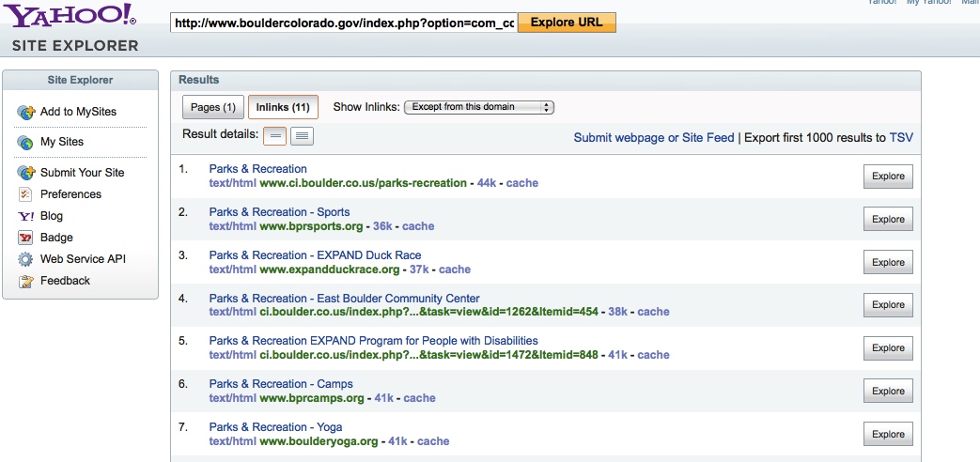The image size is (980, 462).
Task: Open Submit Your Site link
Action: (83, 173)
